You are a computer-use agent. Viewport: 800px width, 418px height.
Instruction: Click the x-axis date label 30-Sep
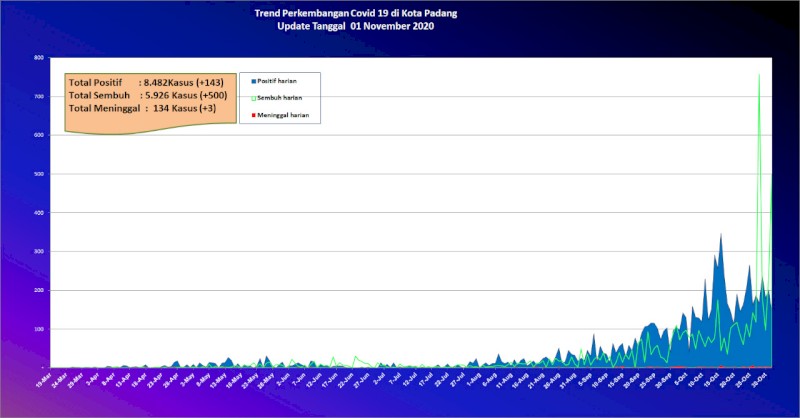[663, 381]
